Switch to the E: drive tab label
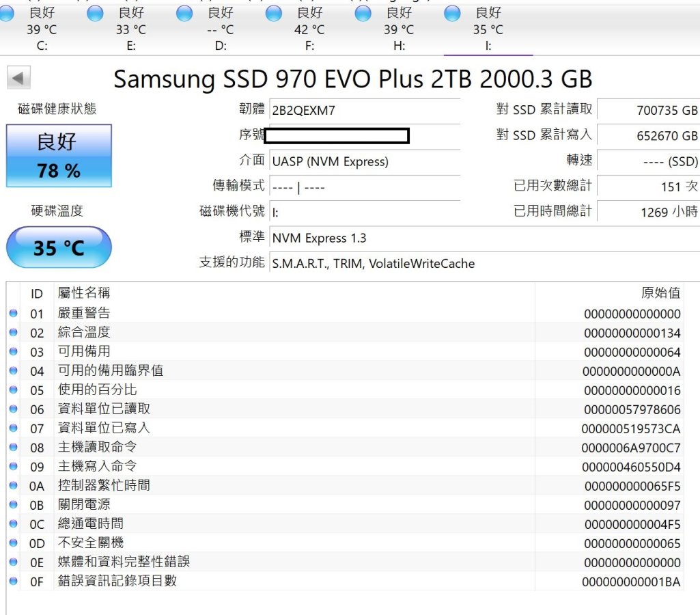 (x=131, y=46)
